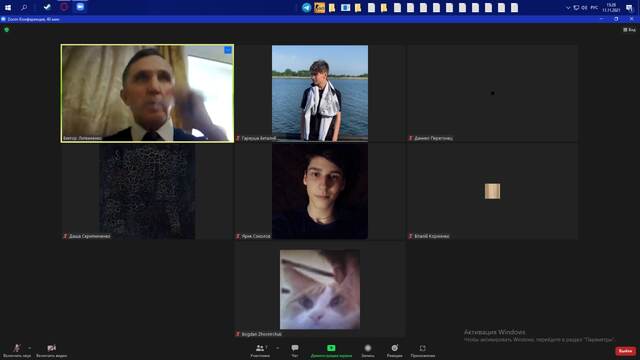Open the Apps button in toolbar

[x=422, y=351]
